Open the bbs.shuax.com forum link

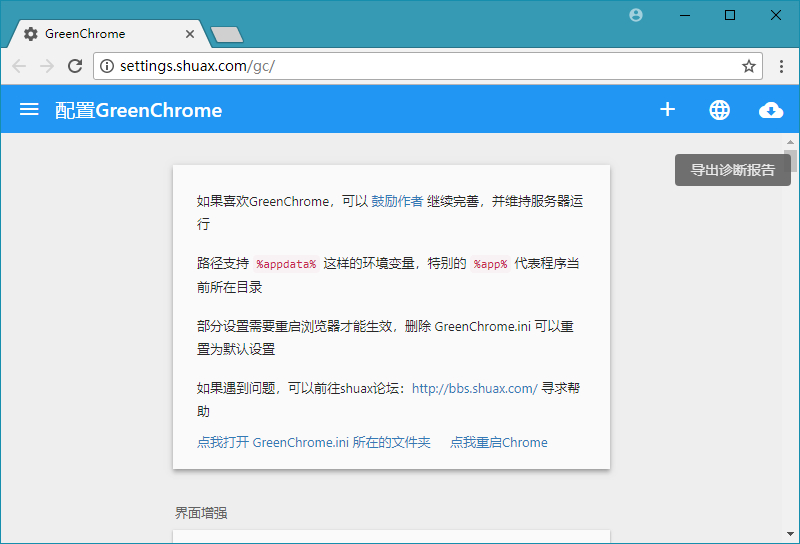click(474, 388)
